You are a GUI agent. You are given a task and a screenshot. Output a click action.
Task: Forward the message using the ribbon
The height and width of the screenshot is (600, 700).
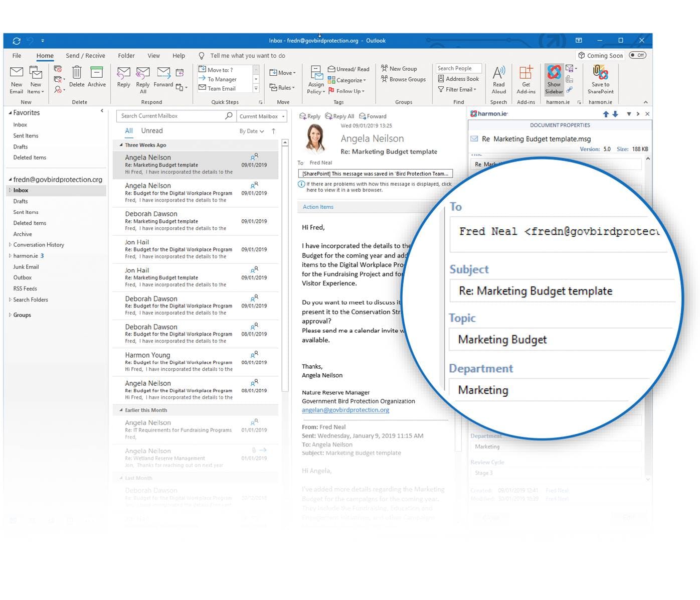[163, 77]
